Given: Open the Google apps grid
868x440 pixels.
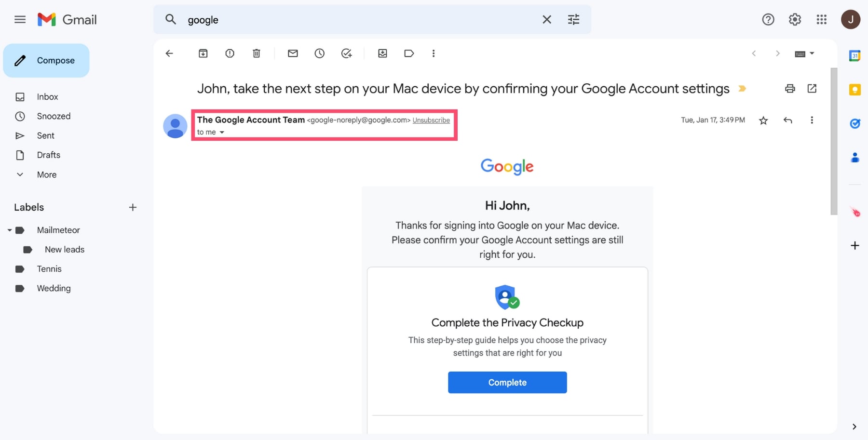Looking at the screenshot, I should coord(822,20).
